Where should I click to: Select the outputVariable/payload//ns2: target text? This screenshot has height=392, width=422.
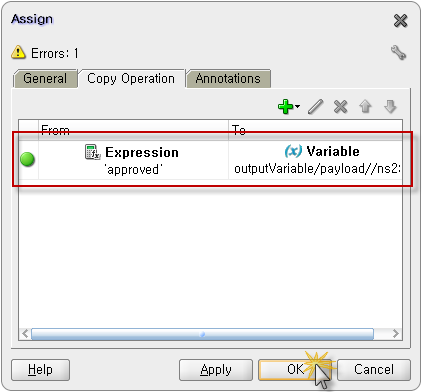click(317, 169)
